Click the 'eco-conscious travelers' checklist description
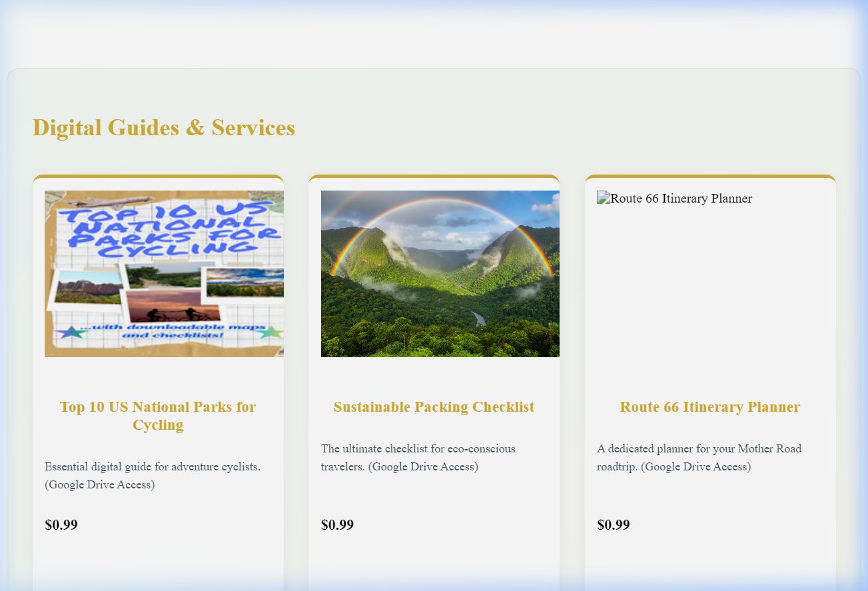 [418, 458]
